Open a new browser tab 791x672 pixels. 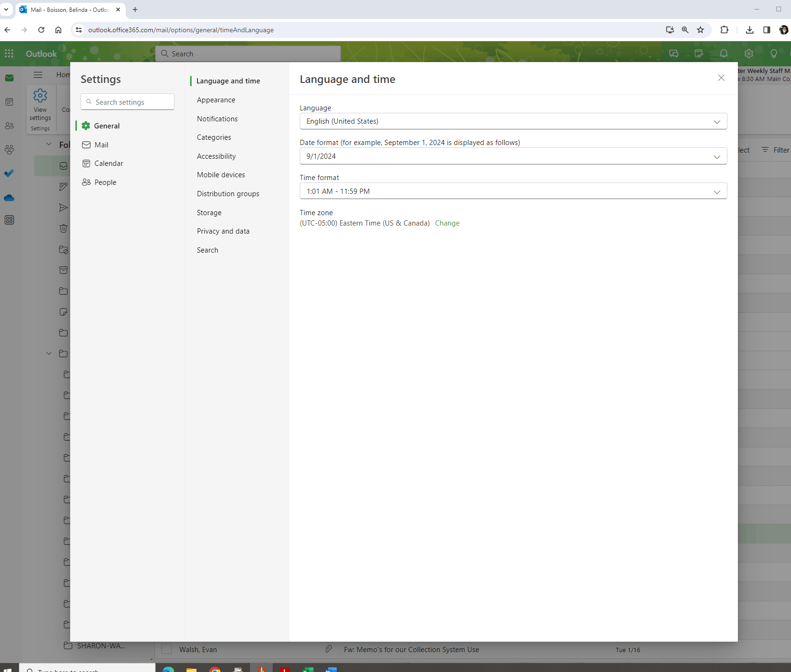(x=135, y=9)
